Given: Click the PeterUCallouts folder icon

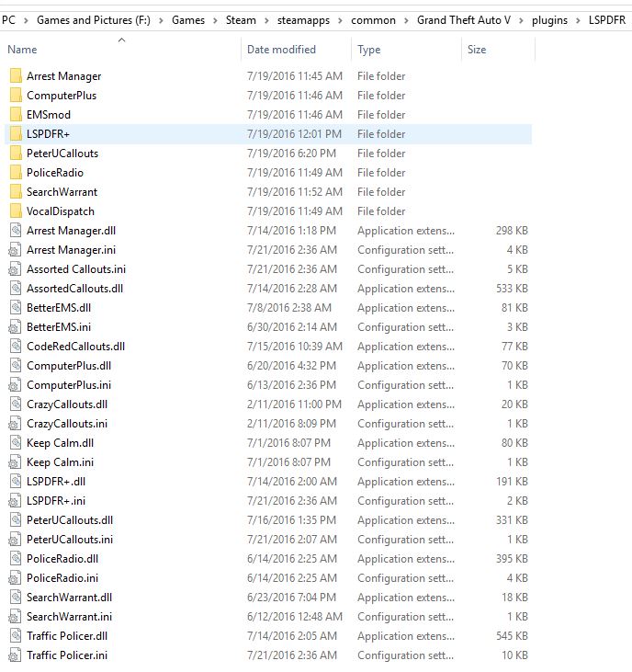Looking at the screenshot, I should (16, 153).
